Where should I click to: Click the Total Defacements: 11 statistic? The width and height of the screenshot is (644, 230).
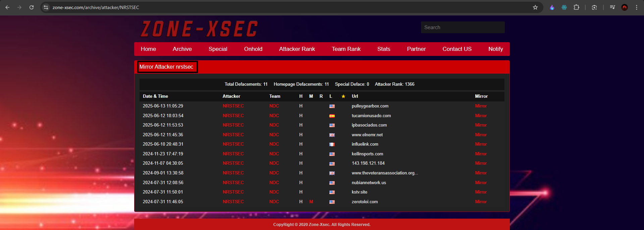coord(246,84)
